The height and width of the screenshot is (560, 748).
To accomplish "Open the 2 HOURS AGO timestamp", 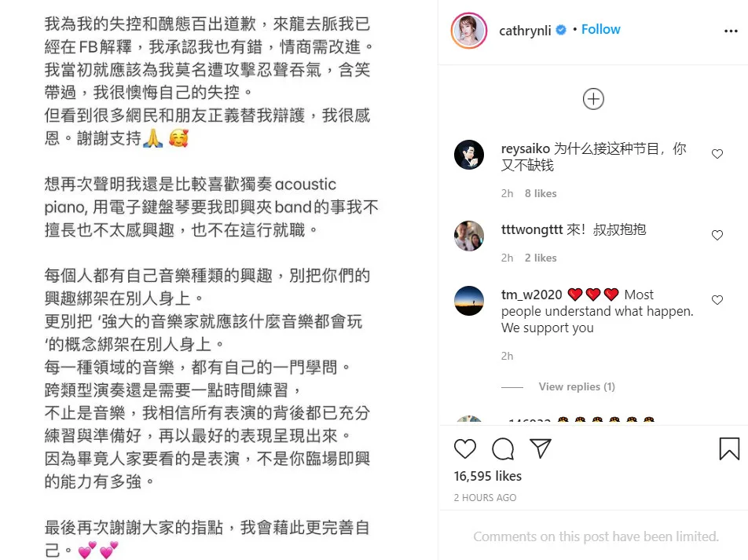I will (x=485, y=497).
